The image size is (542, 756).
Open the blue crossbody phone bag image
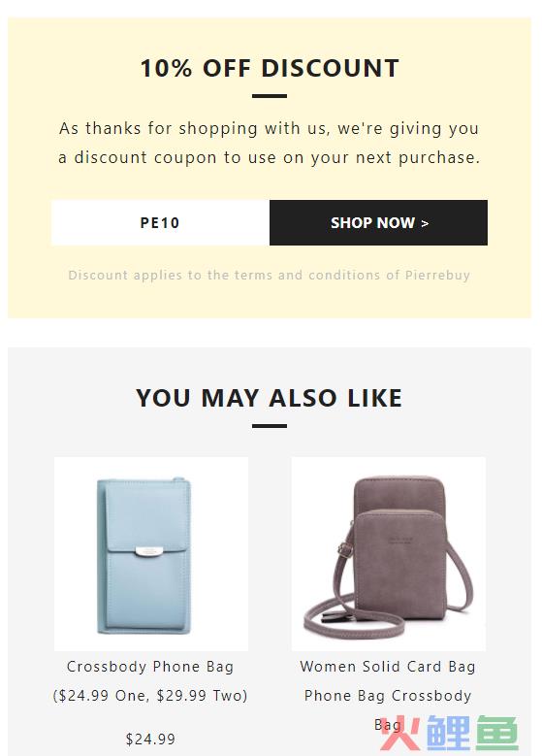151,554
